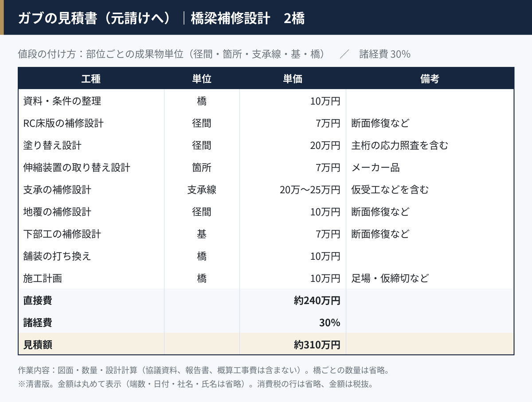532x402 pixels.
Task: Click the 径間 unit for 地覆の補修設計
Action: (202, 212)
